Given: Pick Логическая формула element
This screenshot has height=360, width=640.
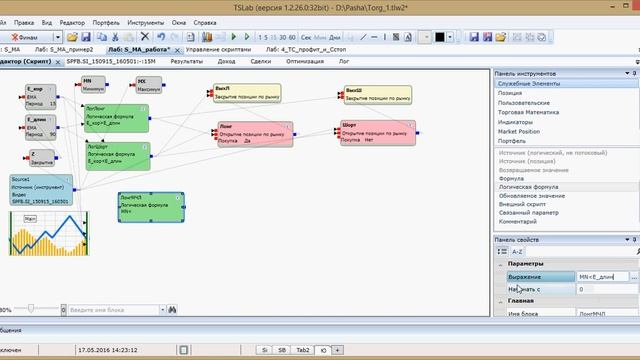Looking at the screenshot, I should coord(529,187).
